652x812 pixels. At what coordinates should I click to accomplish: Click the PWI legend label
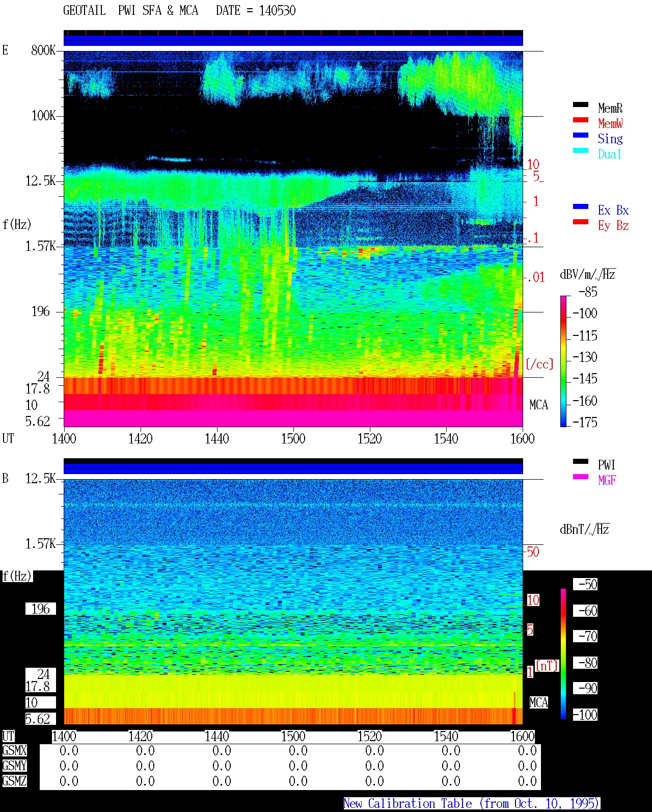coord(607,465)
